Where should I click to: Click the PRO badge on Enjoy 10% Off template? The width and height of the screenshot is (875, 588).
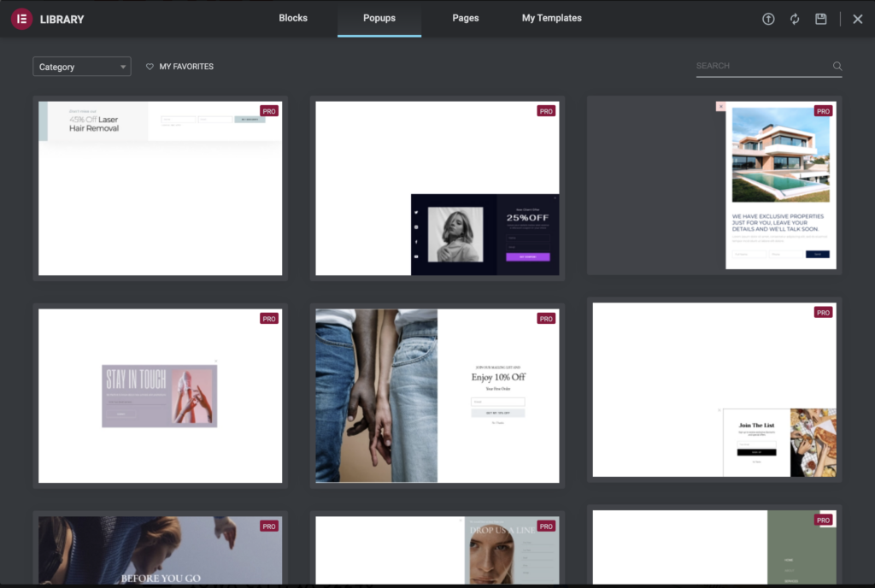546,319
